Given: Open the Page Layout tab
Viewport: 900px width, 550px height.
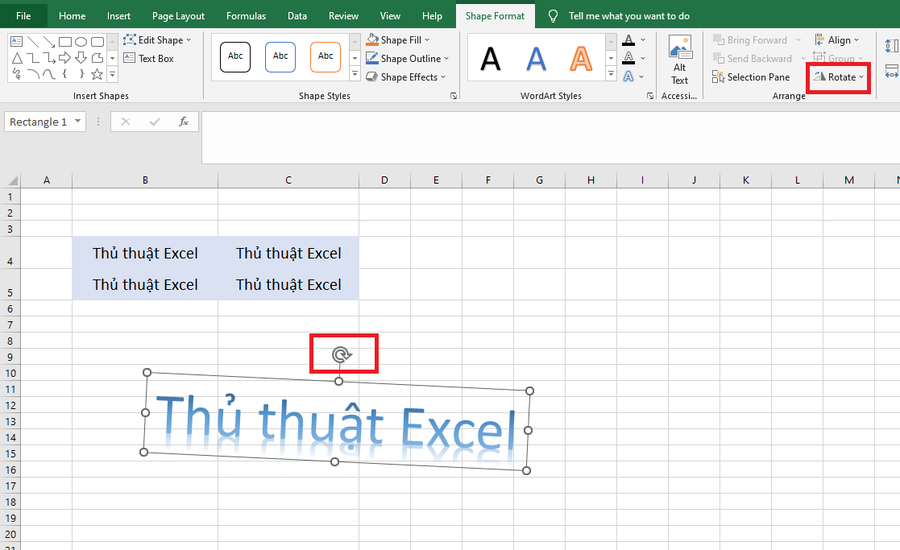Looking at the screenshot, I should point(178,16).
